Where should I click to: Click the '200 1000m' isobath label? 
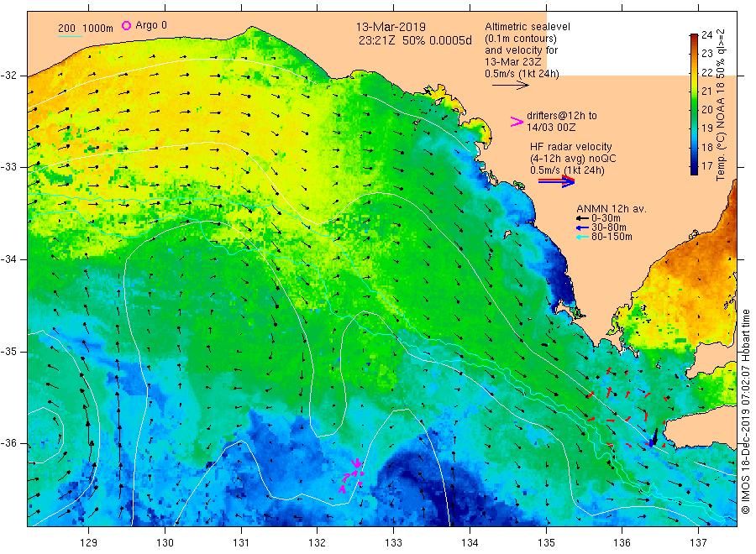coord(86,29)
